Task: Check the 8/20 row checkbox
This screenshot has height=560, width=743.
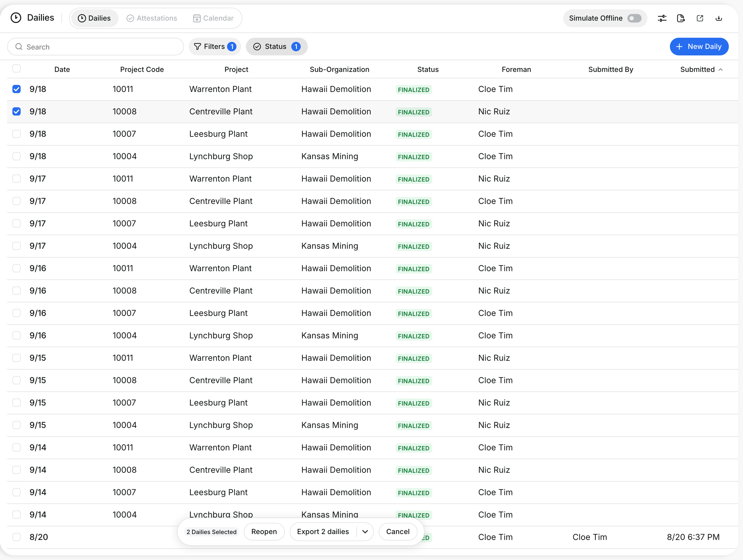Action: click(x=17, y=537)
